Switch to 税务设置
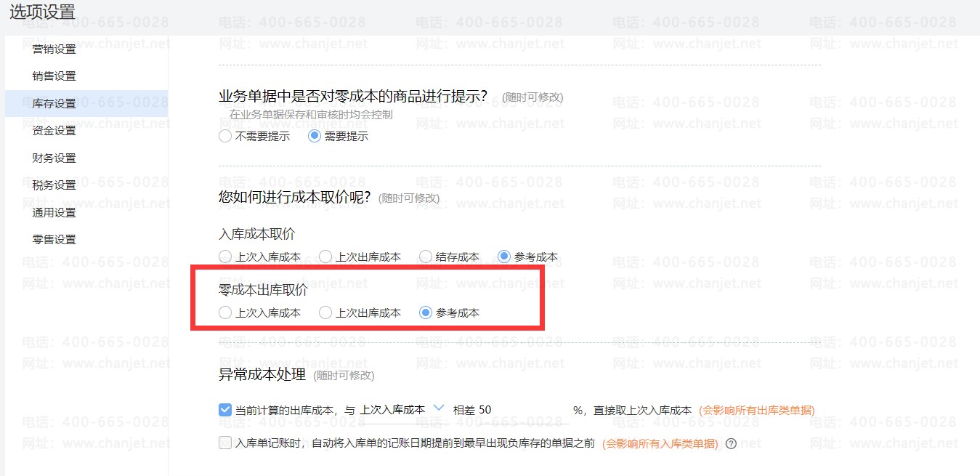Viewport: 980px width, 476px height. tap(54, 185)
